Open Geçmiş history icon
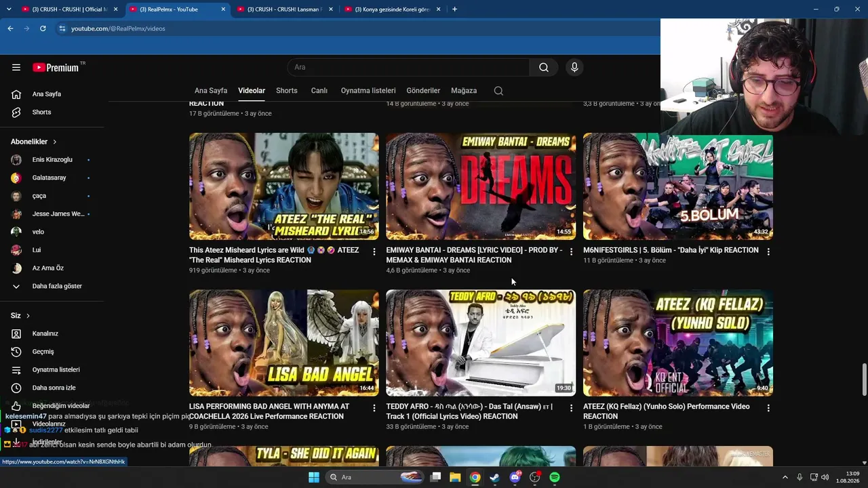The height and width of the screenshot is (488, 868). pyautogui.click(x=16, y=352)
